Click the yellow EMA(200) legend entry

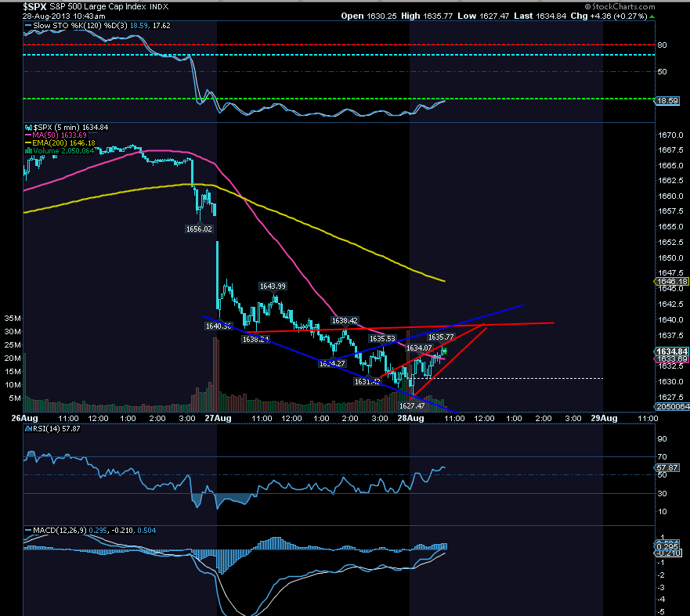tap(60, 143)
